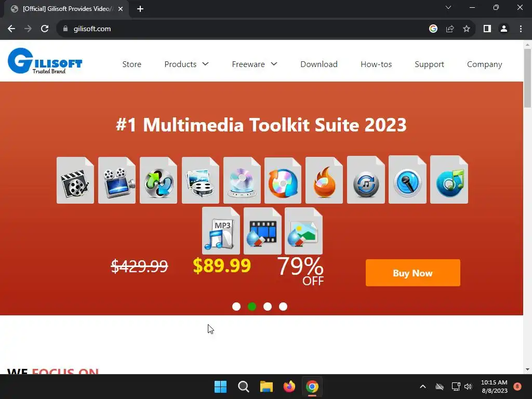The image size is (532, 399).
Task: Reload the gilisoft.com page
Action: coord(45,29)
